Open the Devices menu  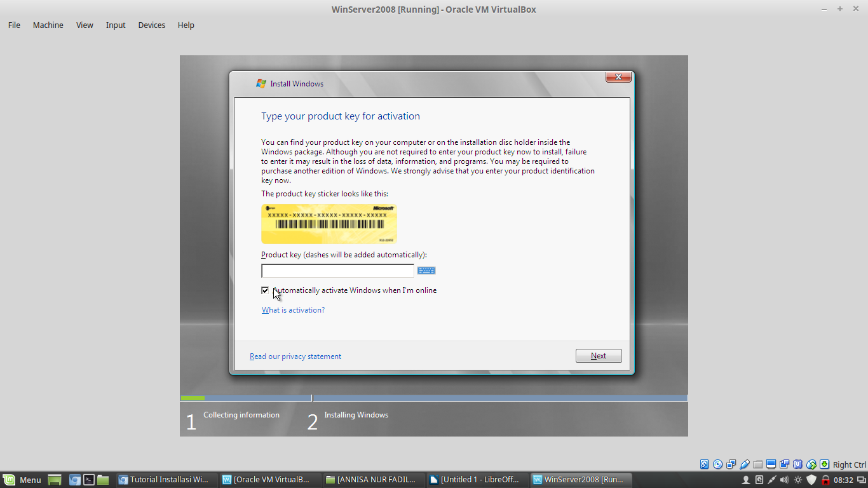point(152,25)
